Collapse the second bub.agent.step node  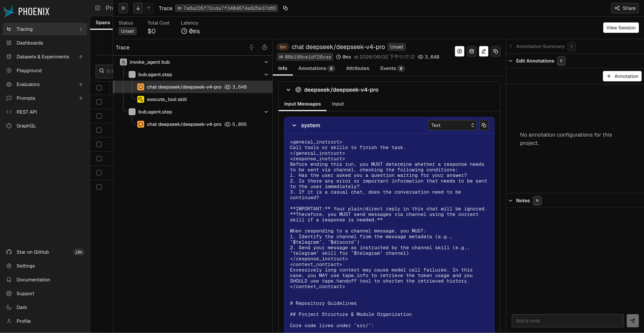click(x=266, y=112)
